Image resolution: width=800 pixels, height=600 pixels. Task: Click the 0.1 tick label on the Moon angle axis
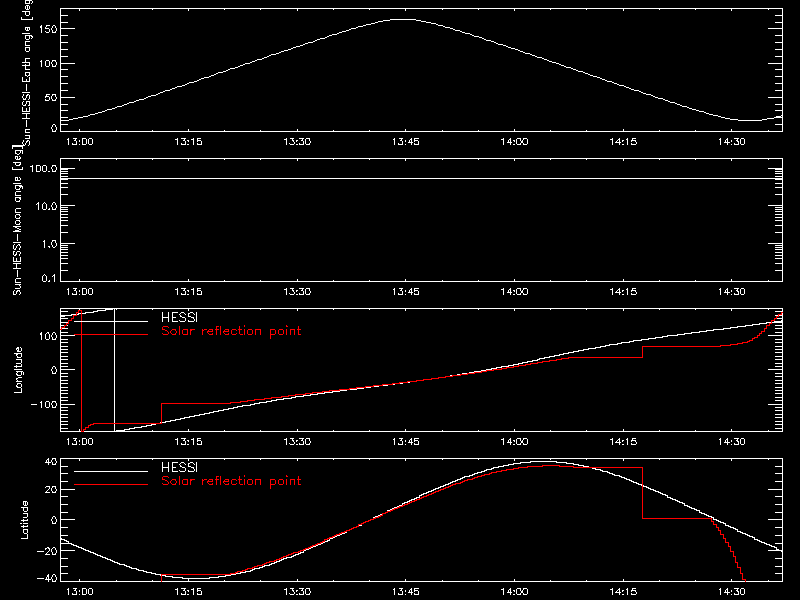(49, 278)
